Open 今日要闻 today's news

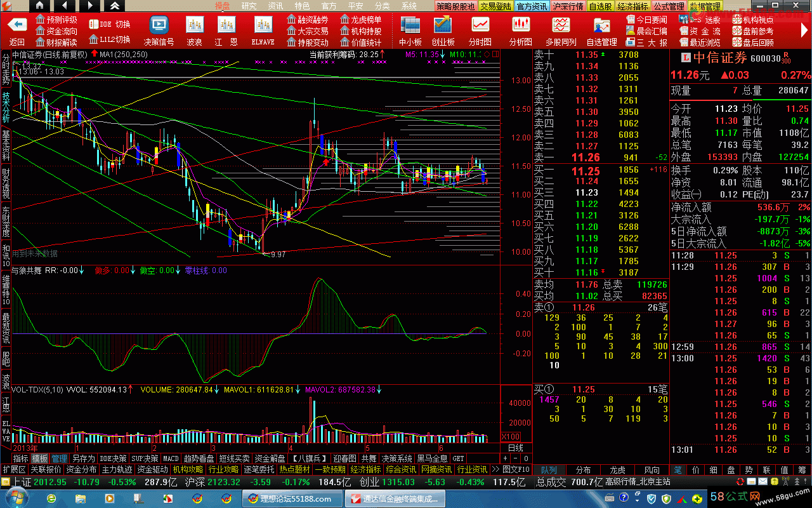coord(646,20)
